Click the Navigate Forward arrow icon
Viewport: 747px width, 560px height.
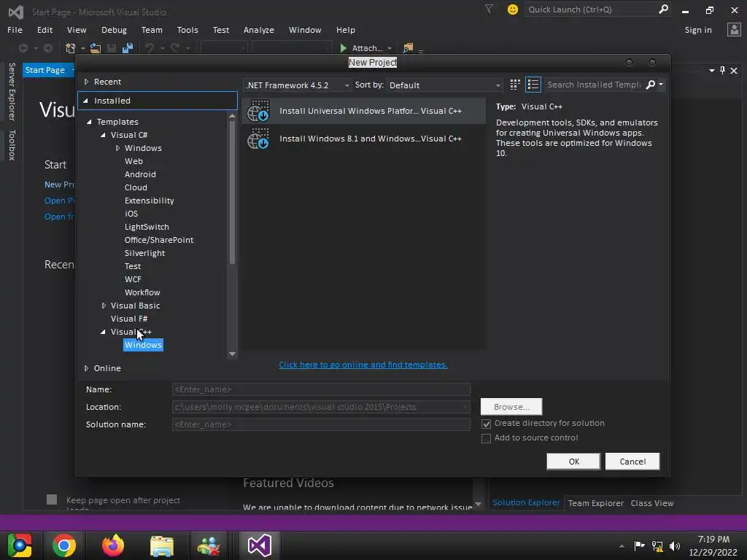coord(47,48)
